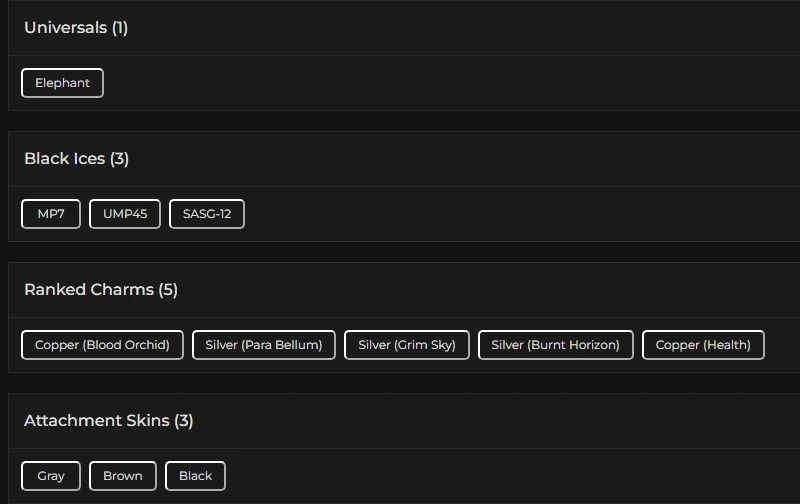The width and height of the screenshot is (800, 504).
Task: Click the Copper (Blood Orchid) charm tag
Action: point(102,345)
